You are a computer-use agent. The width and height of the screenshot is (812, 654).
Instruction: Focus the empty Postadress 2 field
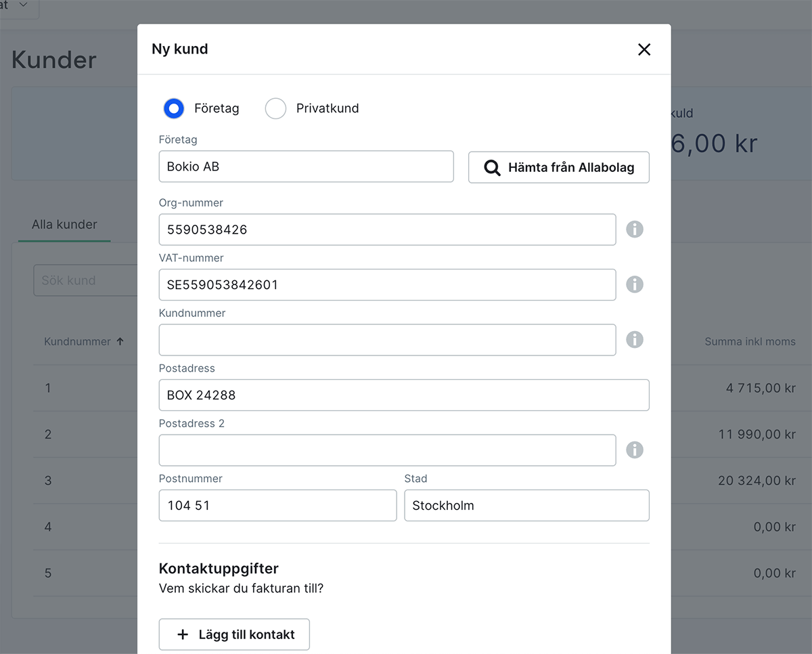pyautogui.click(x=387, y=450)
